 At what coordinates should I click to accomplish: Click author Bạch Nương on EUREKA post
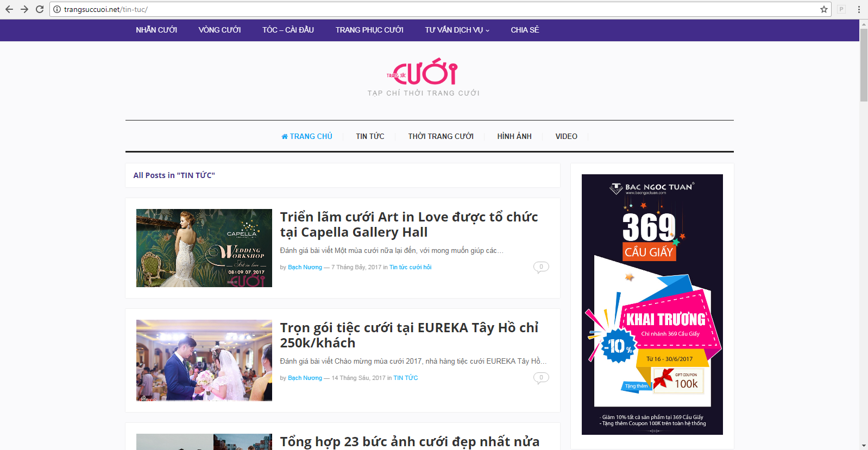(305, 378)
